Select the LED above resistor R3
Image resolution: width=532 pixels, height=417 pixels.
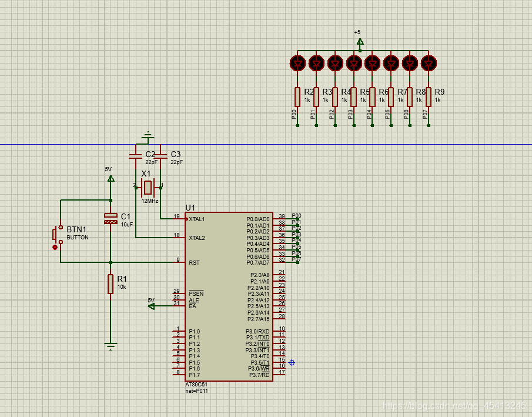(x=316, y=63)
